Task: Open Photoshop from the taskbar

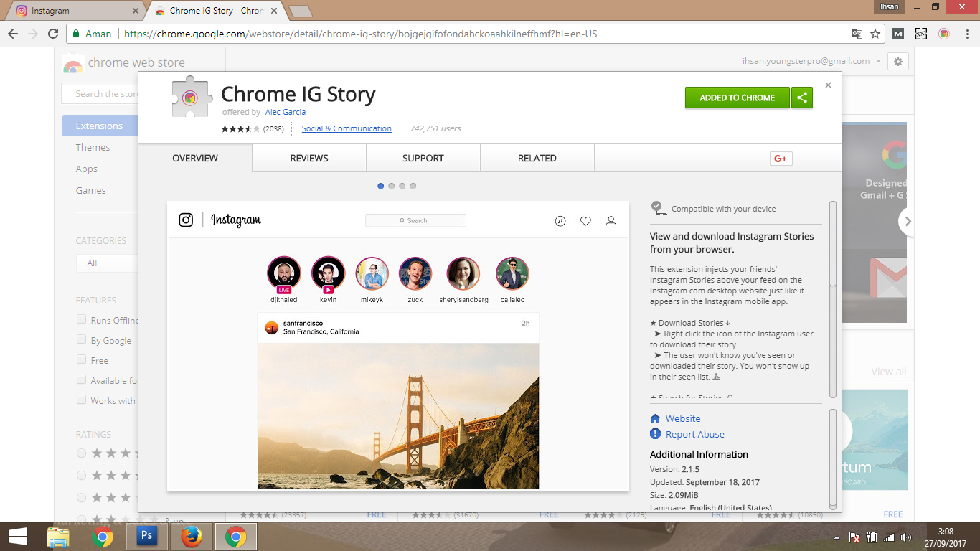Action: (146, 535)
